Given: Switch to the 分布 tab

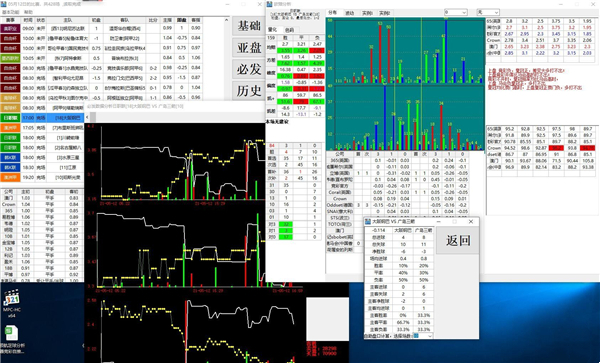Looking at the screenshot, I should point(333,13).
